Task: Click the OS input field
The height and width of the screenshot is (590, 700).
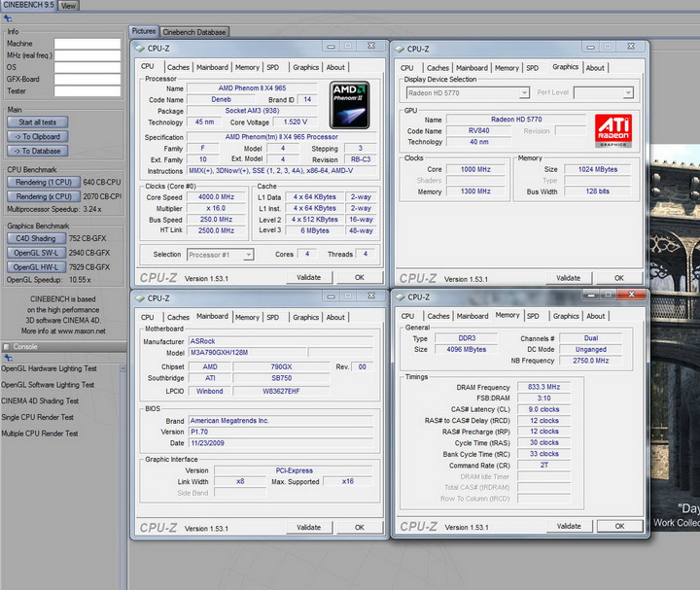Action: [x=87, y=67]
